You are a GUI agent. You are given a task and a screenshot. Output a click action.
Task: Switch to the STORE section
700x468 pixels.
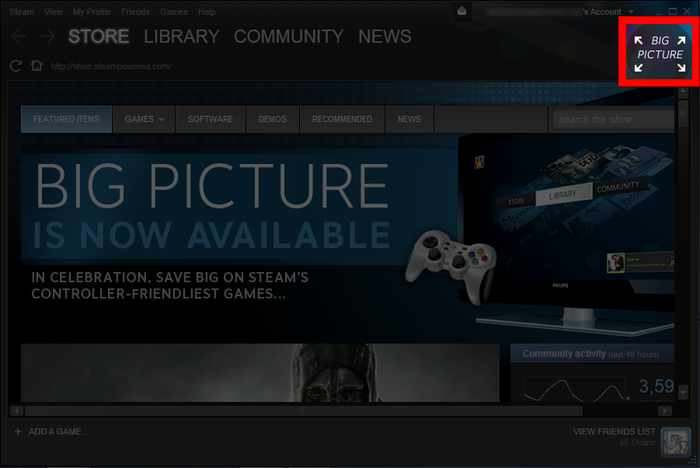pos(99,36)
